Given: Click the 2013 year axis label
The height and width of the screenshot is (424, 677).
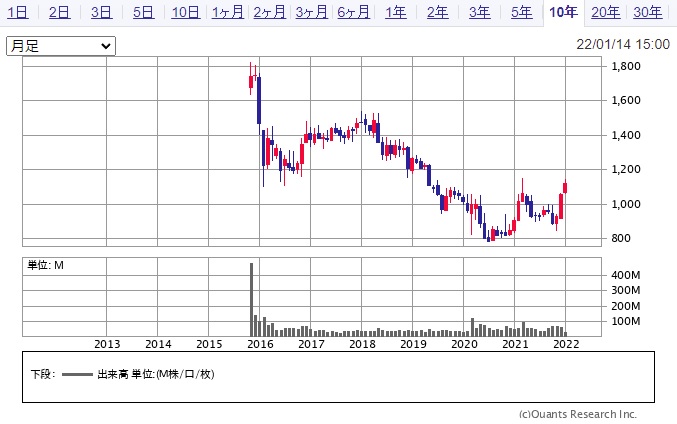Looking at the screenshot, I should pos(107,344).
